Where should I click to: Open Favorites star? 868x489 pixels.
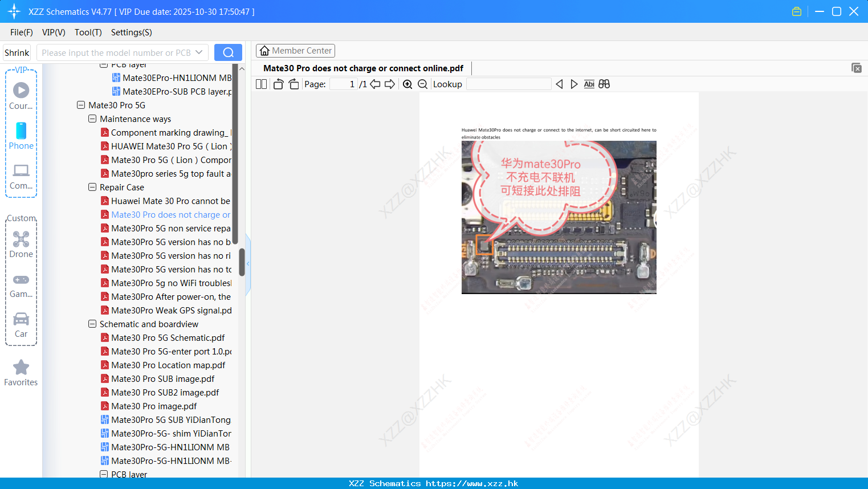[x=21, y=373]
